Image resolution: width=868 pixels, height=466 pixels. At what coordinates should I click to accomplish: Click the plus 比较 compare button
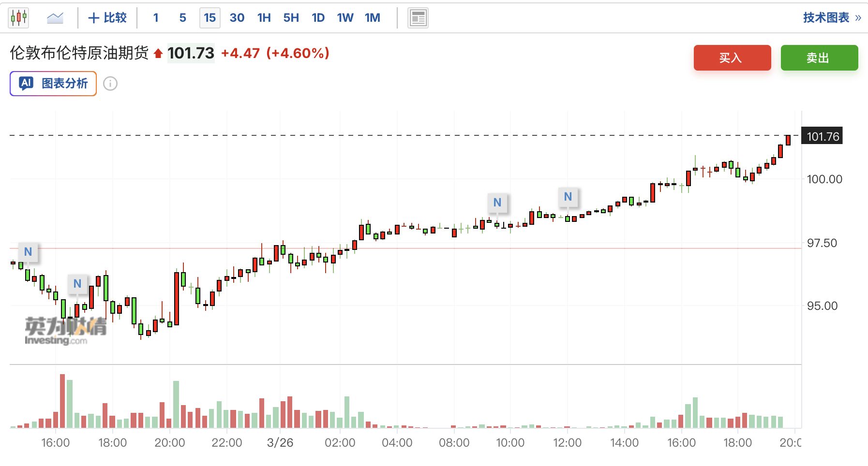[107, 18]
